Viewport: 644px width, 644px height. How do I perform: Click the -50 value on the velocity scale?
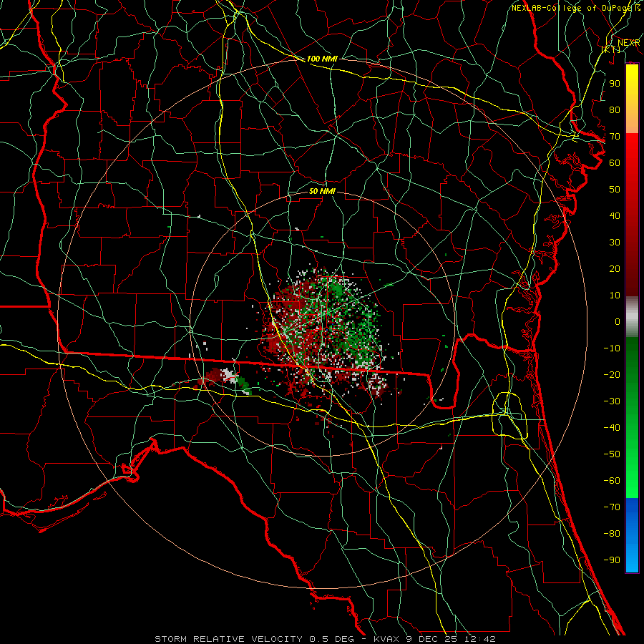(x=612, y=454)
